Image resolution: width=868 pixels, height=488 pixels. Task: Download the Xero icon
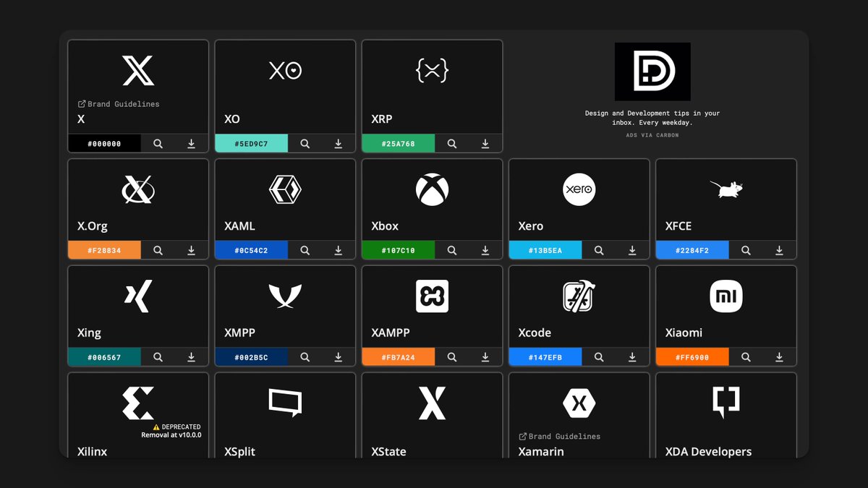[632, 251]
